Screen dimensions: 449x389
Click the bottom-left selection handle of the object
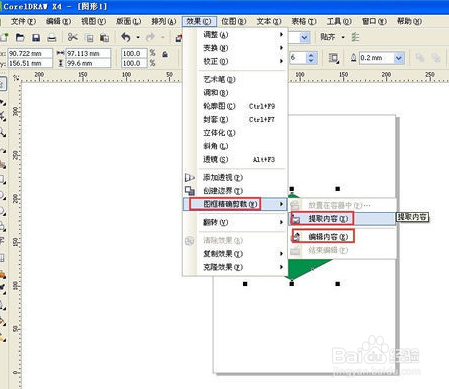(245, 284)
